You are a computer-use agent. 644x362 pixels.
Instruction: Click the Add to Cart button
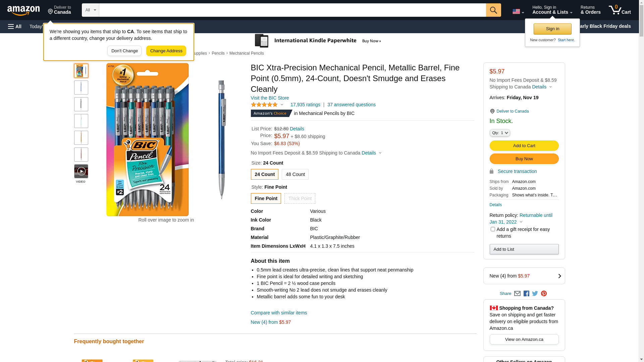[x=524, y=145]
